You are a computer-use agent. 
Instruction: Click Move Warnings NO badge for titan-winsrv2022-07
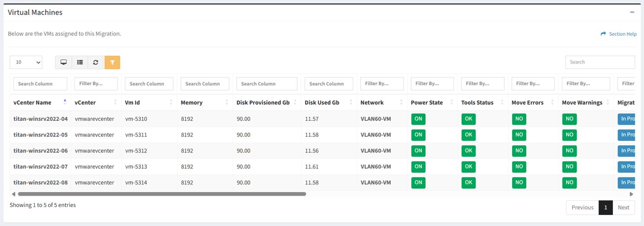coord(569,166)
